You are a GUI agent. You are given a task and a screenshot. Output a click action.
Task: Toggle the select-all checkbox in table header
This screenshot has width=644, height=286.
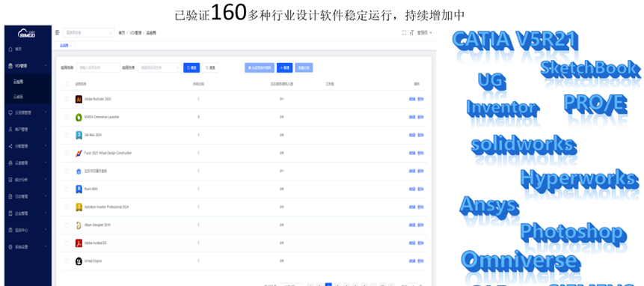[67, 84]
